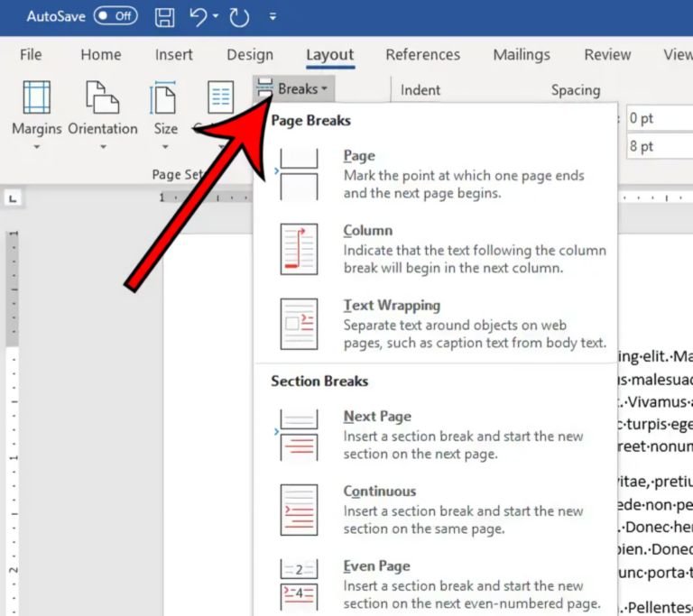Click the Text Wrapping break icon
The width and height of the screenshot is (693, 616).
[299, 324]
